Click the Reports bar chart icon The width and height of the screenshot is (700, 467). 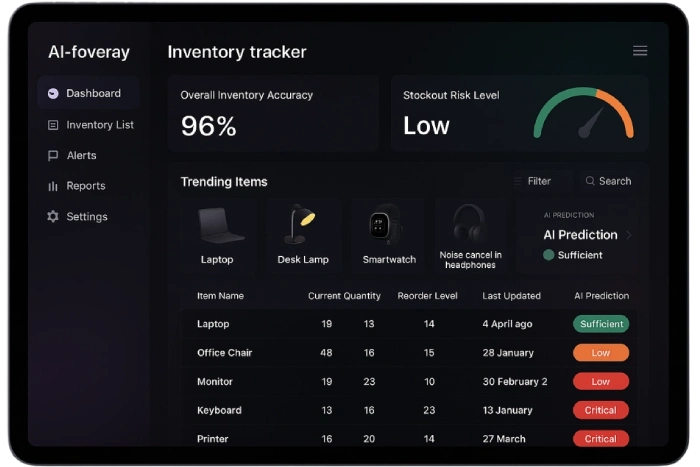point(53,186)
